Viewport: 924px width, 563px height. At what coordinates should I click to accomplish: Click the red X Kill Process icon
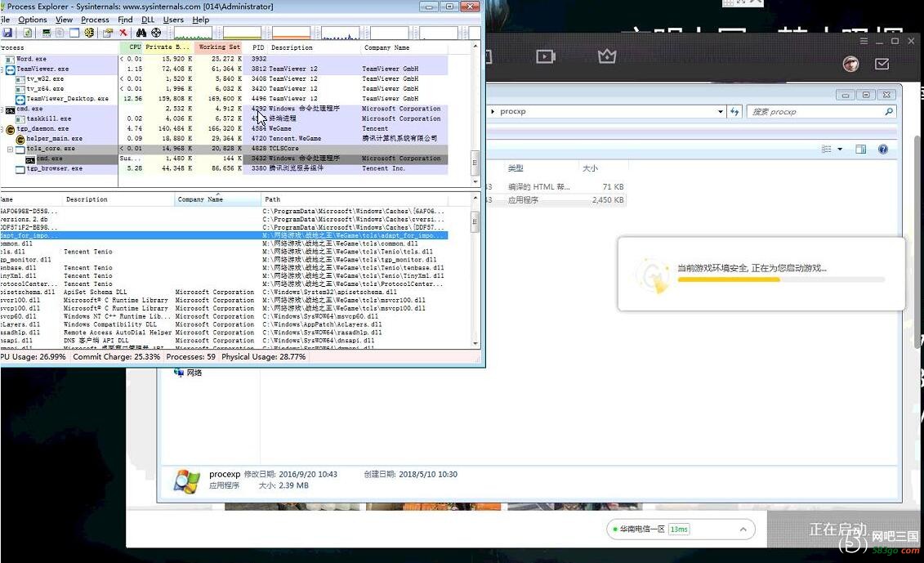(x=123, y=33)
